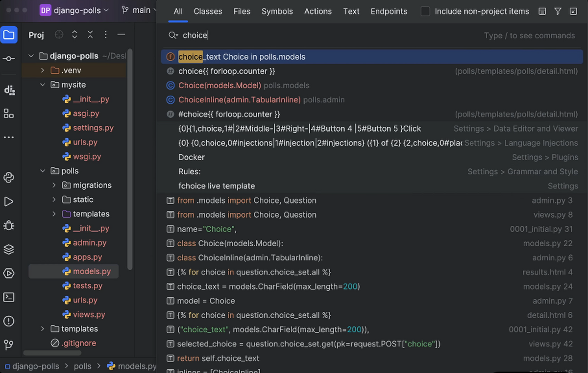Expand the polls templates folder
Screen dimensions: 588x373
(x=54, y=214)
